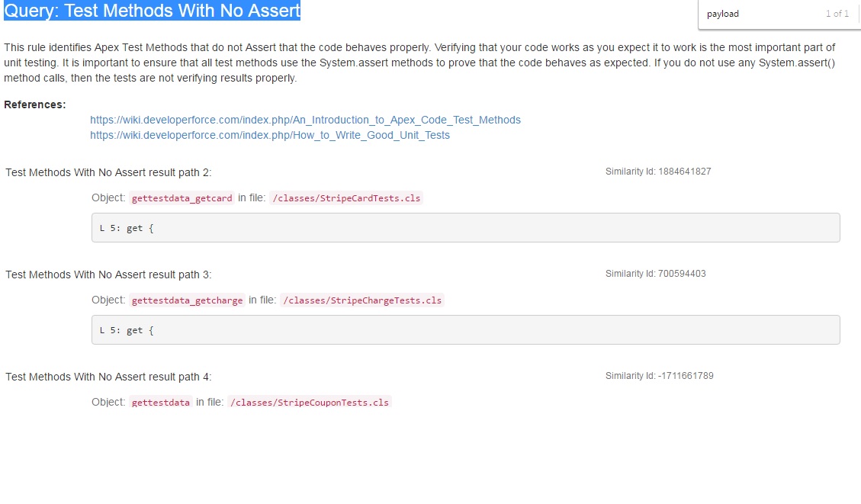
Task: Select the StripeCardTests.cls file path
Action: [346, 197]
